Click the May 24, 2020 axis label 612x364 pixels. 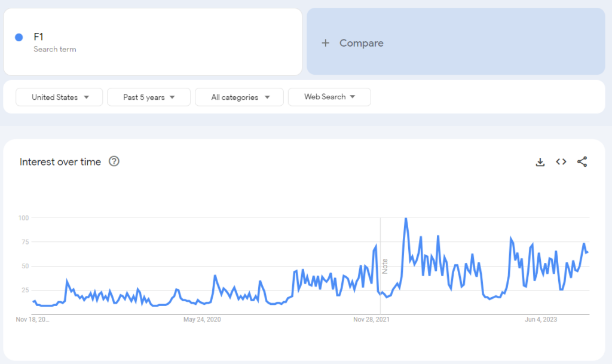[202, 319]
